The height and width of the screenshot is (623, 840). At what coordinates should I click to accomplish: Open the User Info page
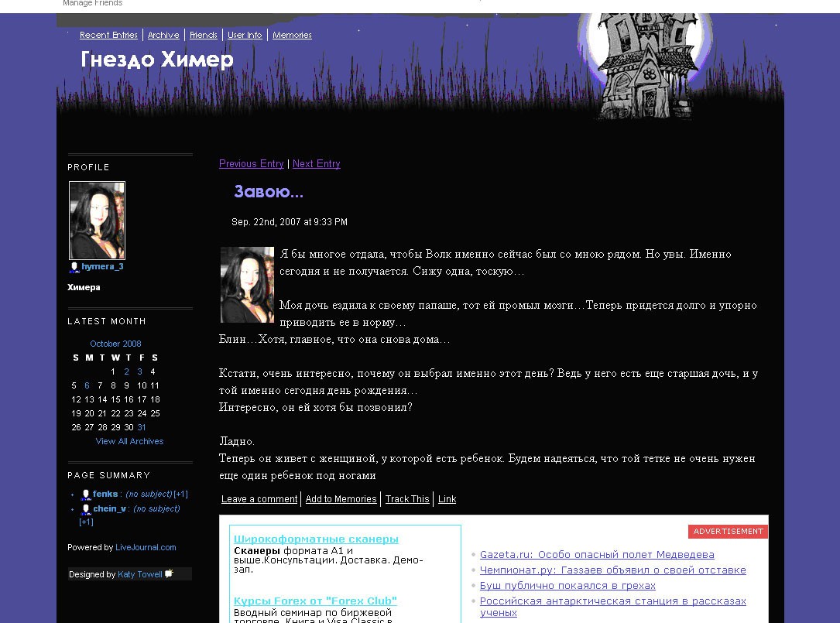245,35
